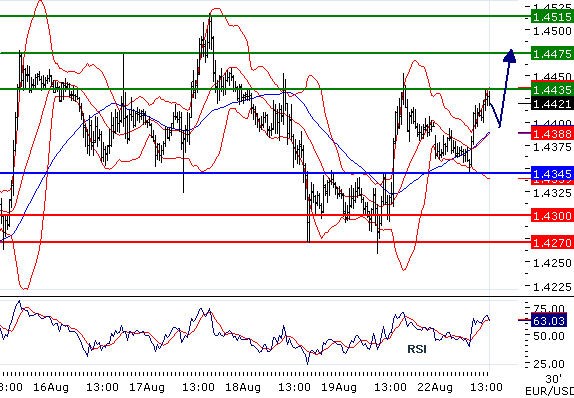Click the 13:00 label after 22Aug

tap(486, 387)
